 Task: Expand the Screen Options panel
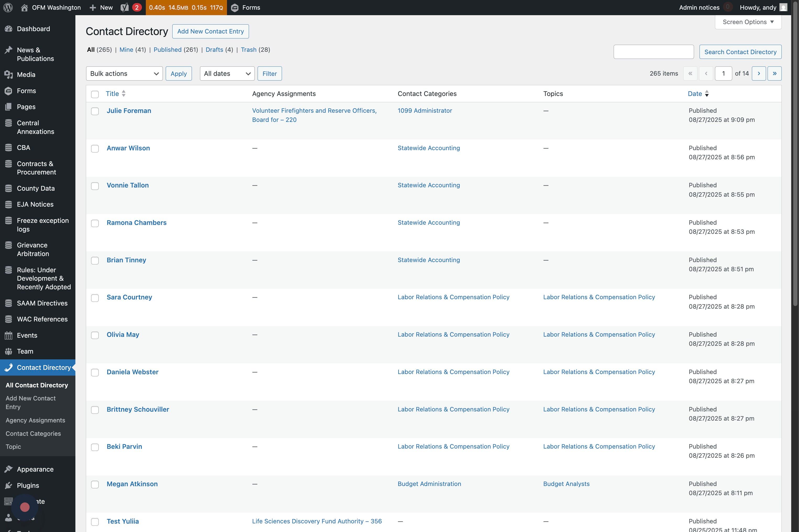pyautogui.click(x=748, y=22)
